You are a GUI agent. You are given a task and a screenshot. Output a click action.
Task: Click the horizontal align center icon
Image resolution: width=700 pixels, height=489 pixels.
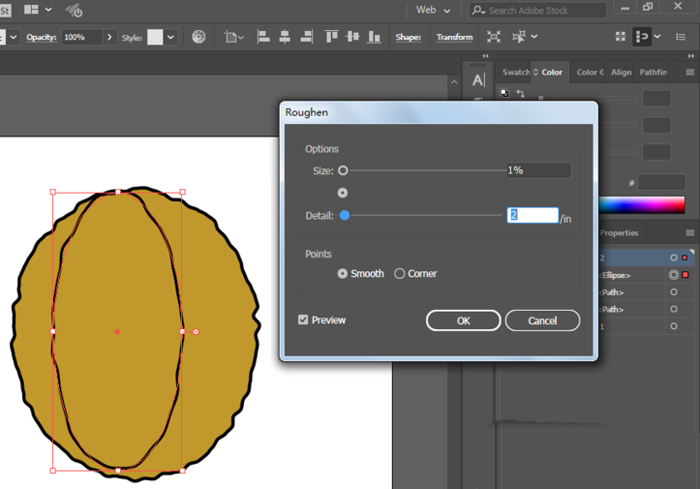coord(286,37)
